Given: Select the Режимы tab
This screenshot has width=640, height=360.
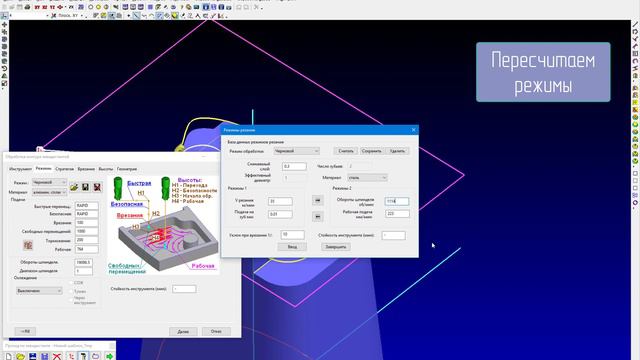Looking at the screenshot, I should coord(44,168).
